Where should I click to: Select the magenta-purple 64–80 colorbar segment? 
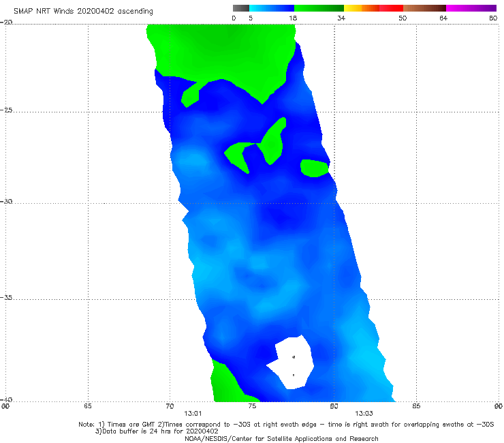pyautogui.click(x=471, y=8)
